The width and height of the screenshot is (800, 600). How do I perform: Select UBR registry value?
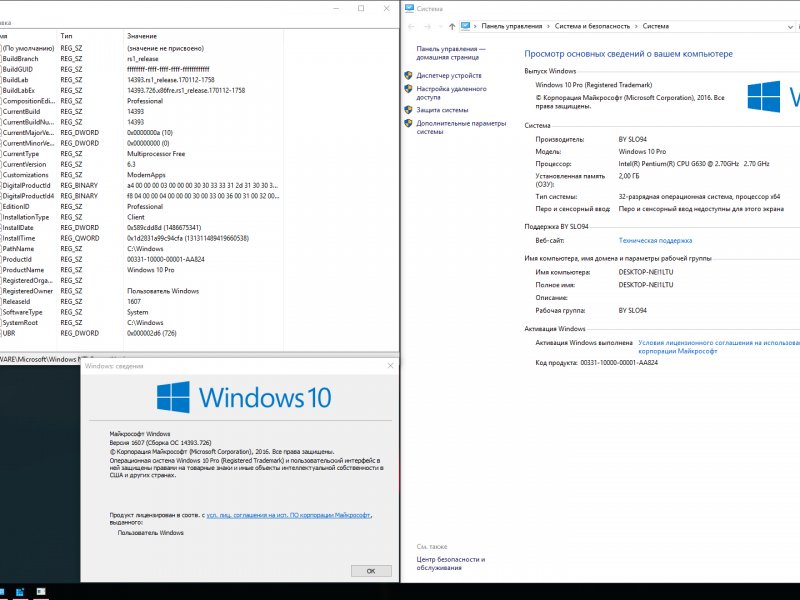tap(9, 333)
